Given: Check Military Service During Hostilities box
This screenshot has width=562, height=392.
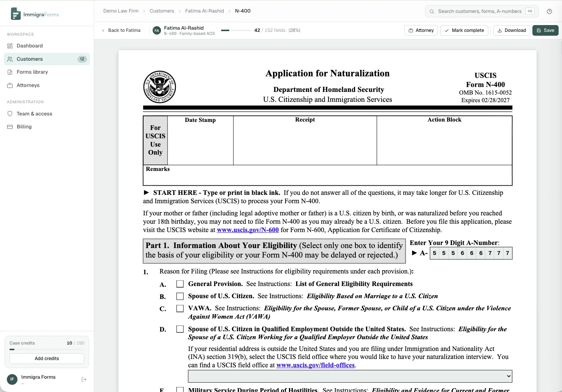Looking at the screenshot, I should pos(180,390).
